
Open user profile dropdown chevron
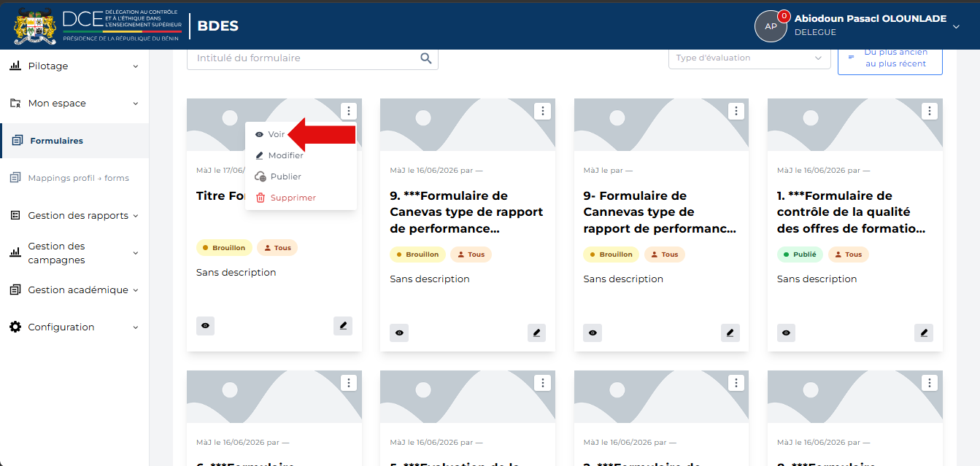click(x=956, y=26)
